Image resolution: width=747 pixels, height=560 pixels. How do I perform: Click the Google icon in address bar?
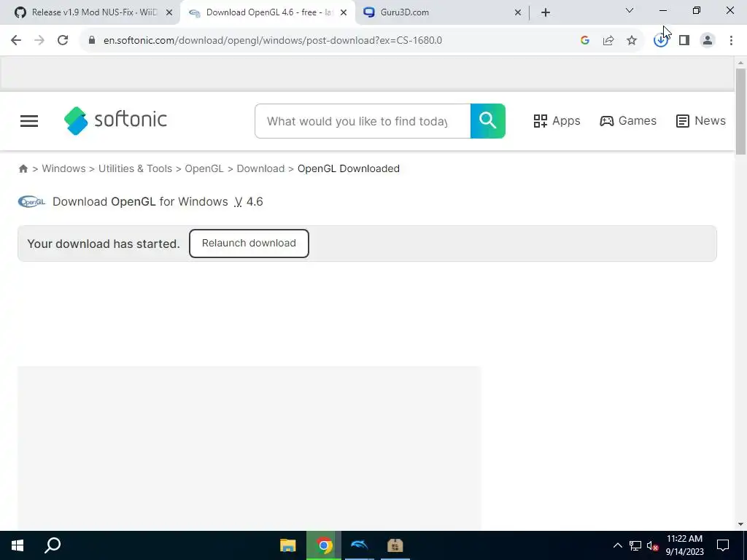click(585, 41)
